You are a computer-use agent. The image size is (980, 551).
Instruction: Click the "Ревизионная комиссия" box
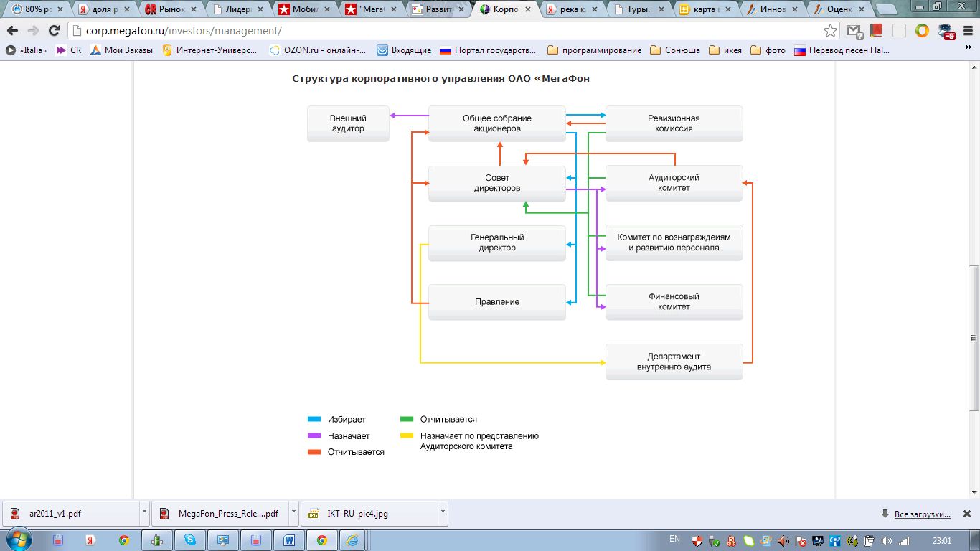[674, 123]
